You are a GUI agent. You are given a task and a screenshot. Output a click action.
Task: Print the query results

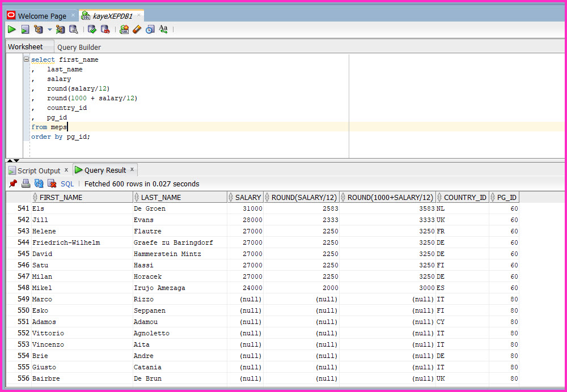pyautogui.click(x=26, y=184)
